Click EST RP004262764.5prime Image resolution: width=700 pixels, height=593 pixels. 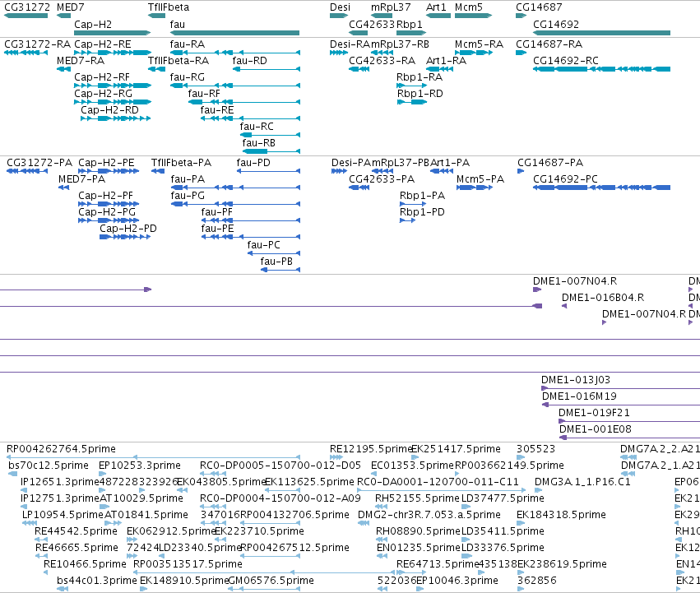coord(61,449)
